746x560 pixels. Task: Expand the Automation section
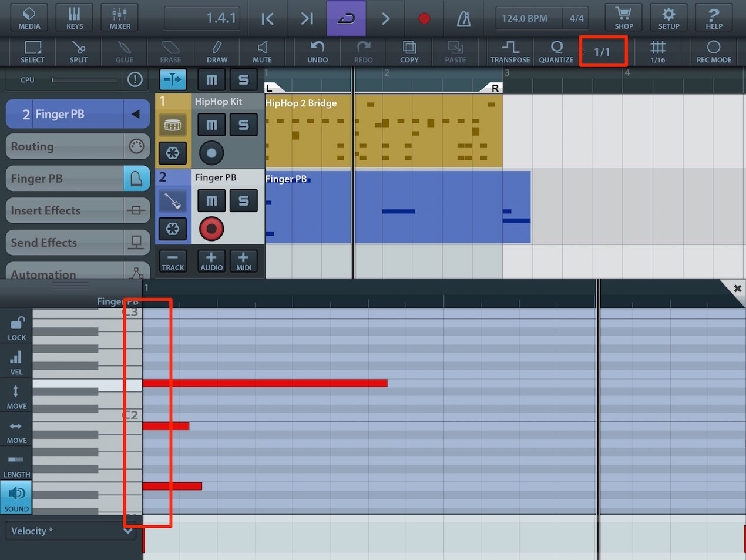pos(78,272)
